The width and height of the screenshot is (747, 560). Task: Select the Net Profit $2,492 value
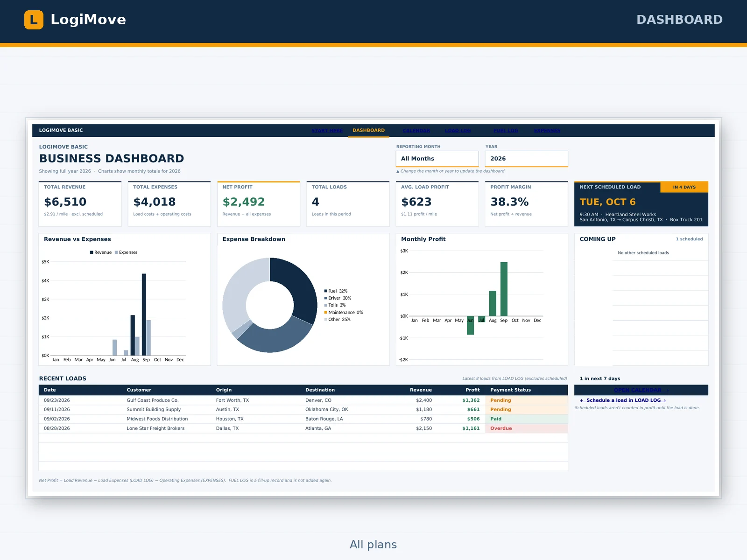[244, 202]
